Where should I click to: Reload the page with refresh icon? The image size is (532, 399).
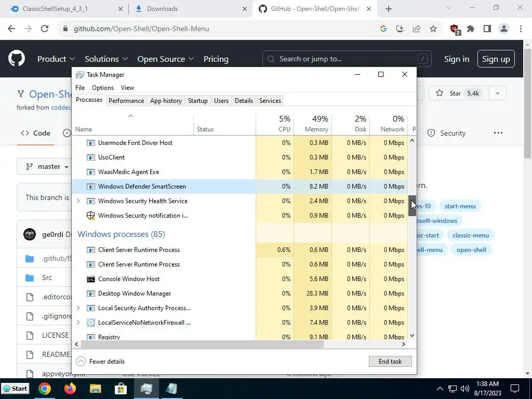pyautogui.click(x=45, y=29)
